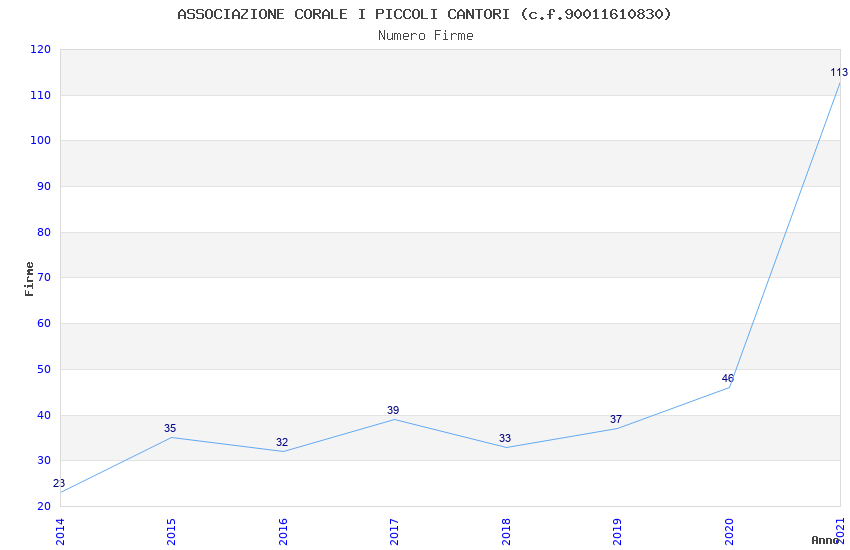Click the 2017 tick label on x-axis

coord(394,529)
